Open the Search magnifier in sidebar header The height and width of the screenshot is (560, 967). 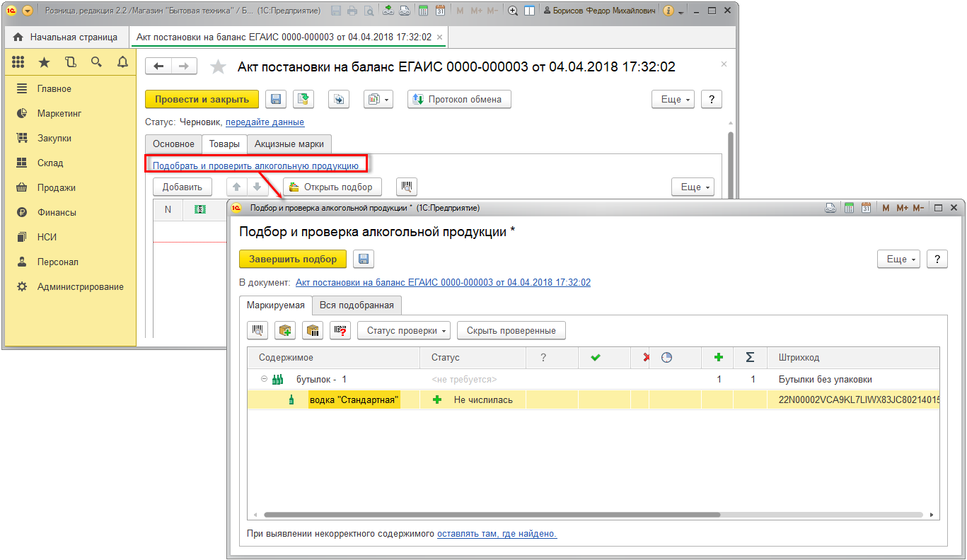[x=96, y=62]
